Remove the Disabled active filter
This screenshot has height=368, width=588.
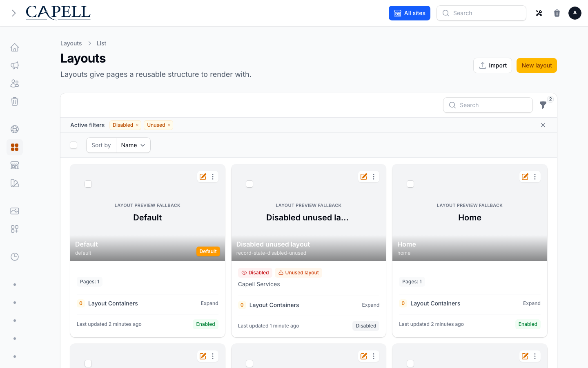point(137,125)
